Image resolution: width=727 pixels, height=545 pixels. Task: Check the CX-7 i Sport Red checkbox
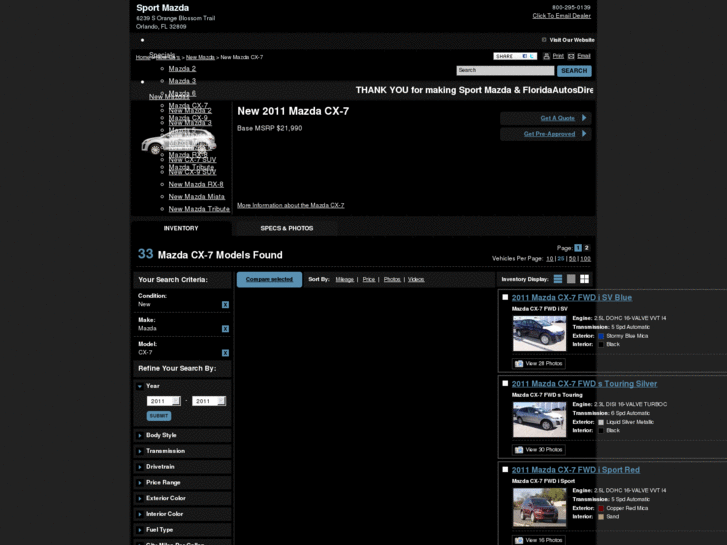pyautogui.click(x=505, y=469)
